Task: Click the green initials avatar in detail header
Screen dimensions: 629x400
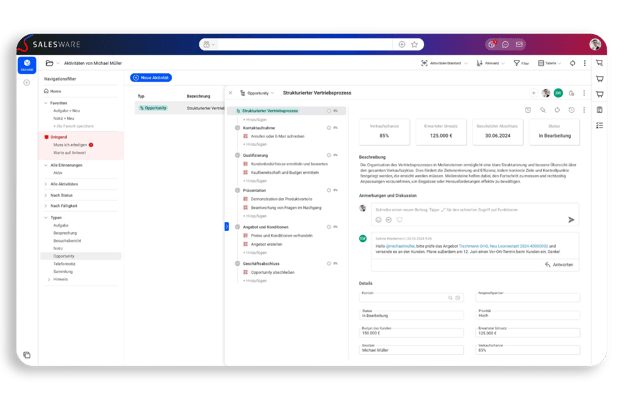Action: click(558, 93)
